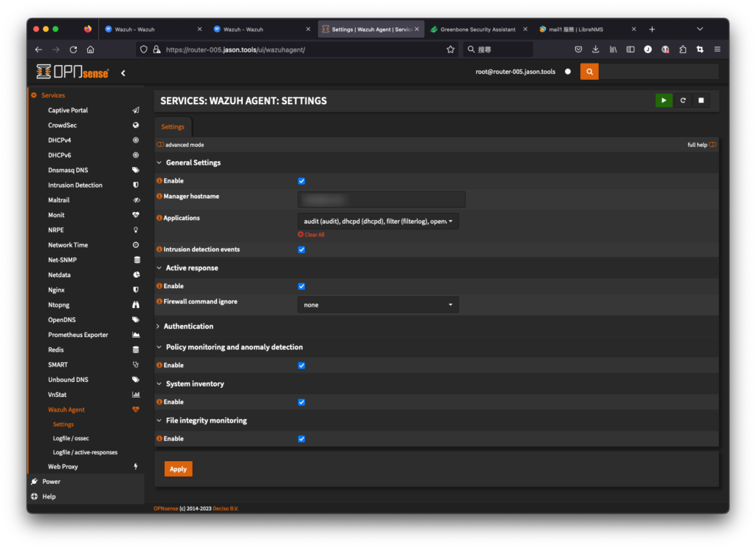Viewport: 756px width, 549px height.
Task: Open Captive Portal in sidebar
Action: [68, 111]
